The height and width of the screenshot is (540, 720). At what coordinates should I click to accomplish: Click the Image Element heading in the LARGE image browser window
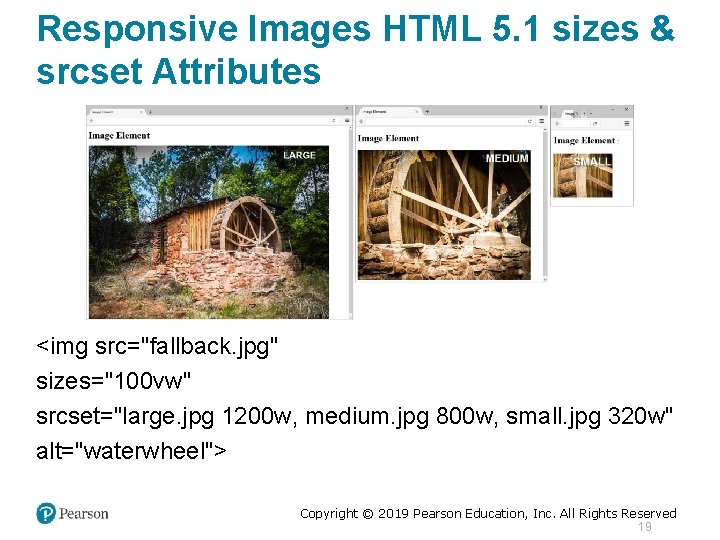(x=119, y=135)
